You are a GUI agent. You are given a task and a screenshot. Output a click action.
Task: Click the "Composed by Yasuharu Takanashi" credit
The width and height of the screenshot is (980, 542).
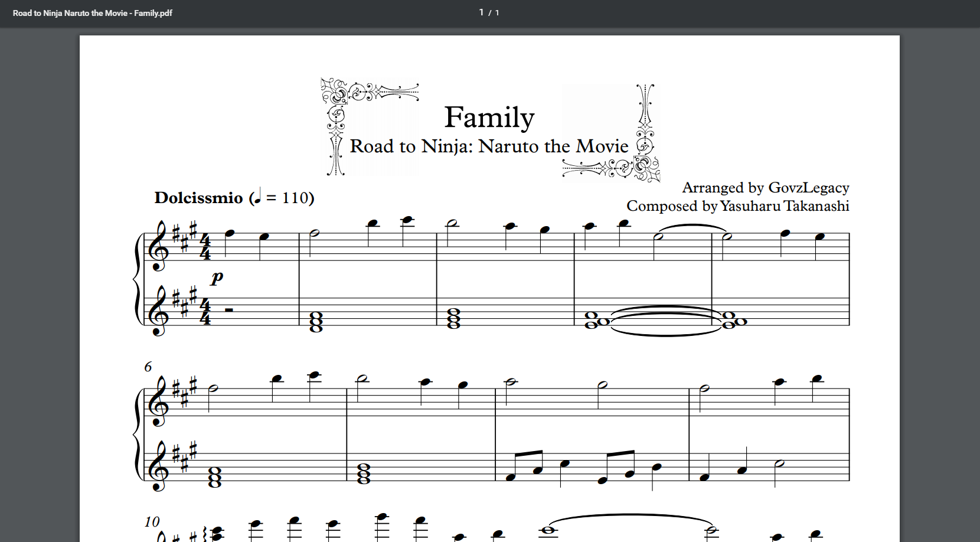(737, 206)
